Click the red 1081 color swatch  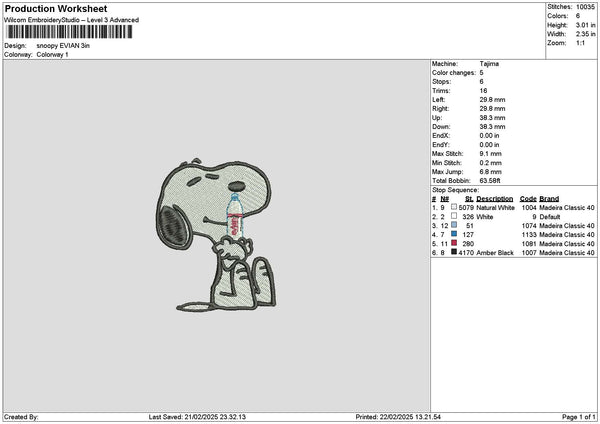coord(454,243)
